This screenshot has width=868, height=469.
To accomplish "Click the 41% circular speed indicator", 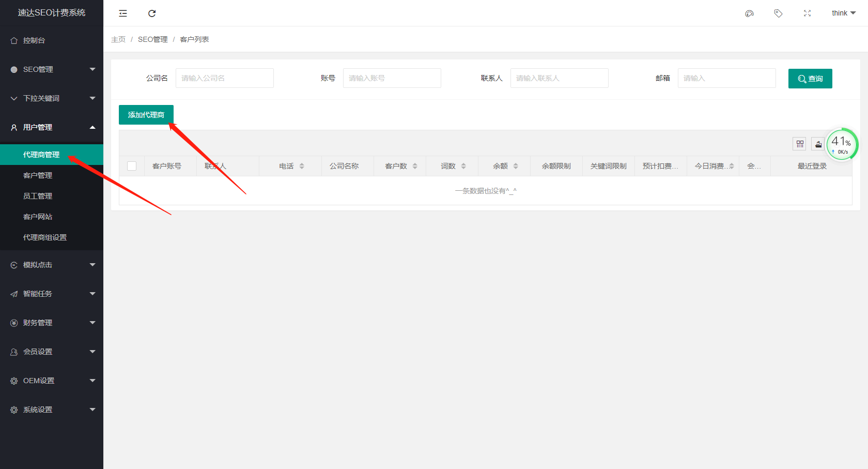I will click(842, 144).
